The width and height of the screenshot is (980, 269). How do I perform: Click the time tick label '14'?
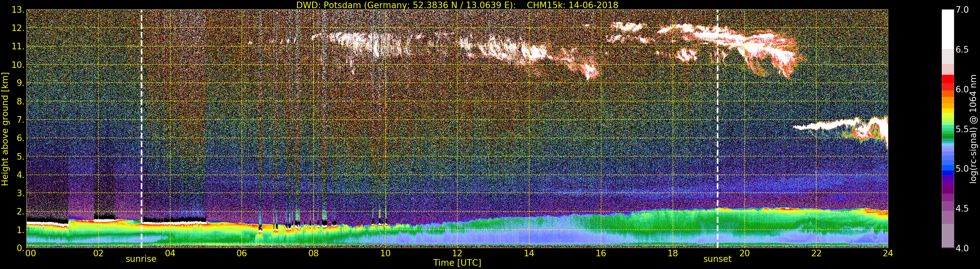[529, 253]
